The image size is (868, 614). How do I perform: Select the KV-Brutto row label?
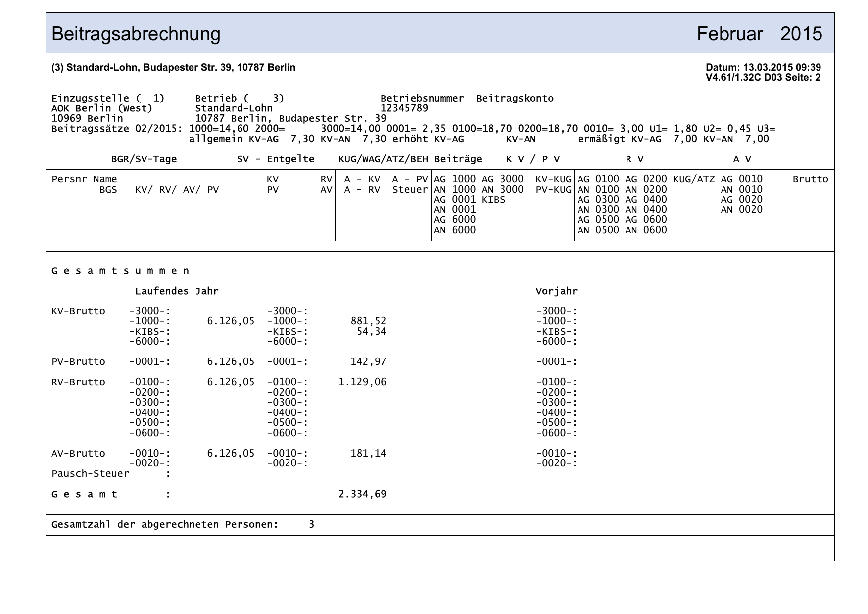point(78,311)
